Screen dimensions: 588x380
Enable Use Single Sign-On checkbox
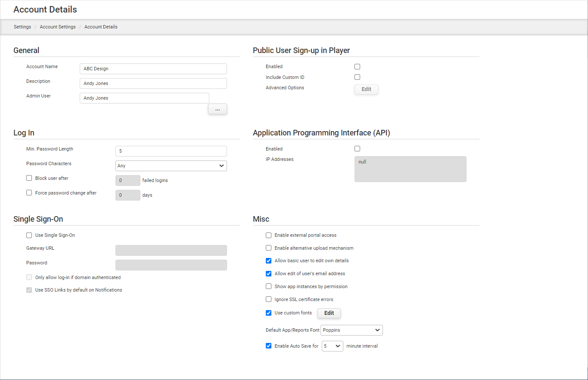coord(29,236)
